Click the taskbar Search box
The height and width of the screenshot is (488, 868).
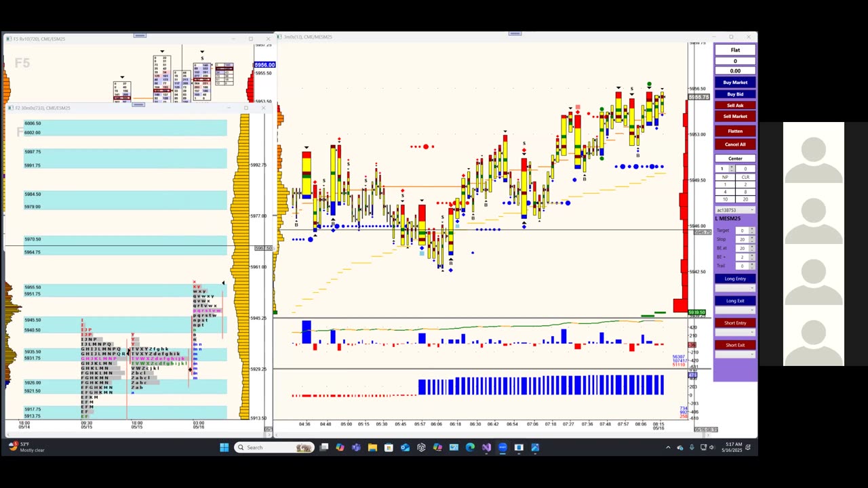(x=274, y=447)
